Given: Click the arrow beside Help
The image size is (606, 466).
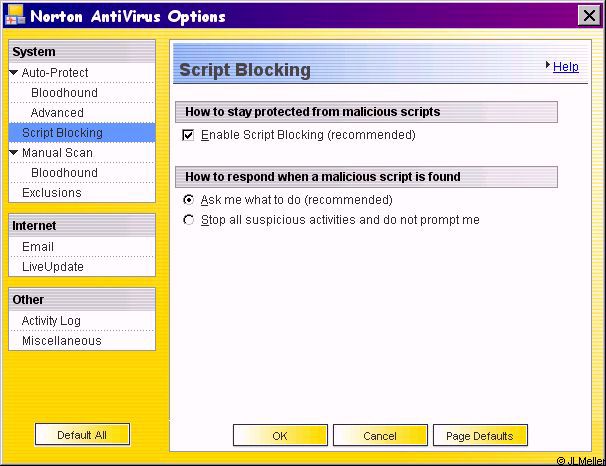Looking at the screenshot, I should coord(548,65).
